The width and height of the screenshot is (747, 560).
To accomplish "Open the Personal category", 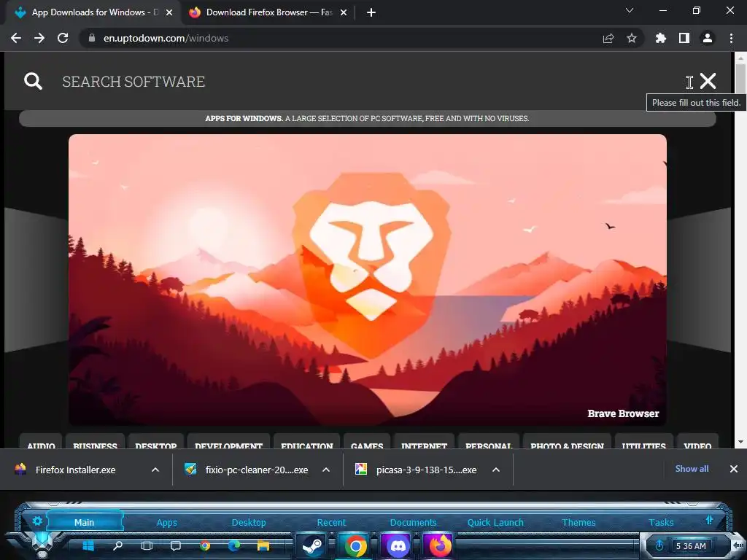I will click(489, 443).
